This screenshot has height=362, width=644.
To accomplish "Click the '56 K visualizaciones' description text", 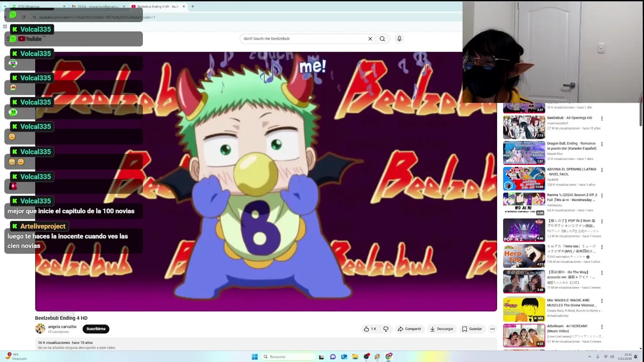I will coord(54,342).
